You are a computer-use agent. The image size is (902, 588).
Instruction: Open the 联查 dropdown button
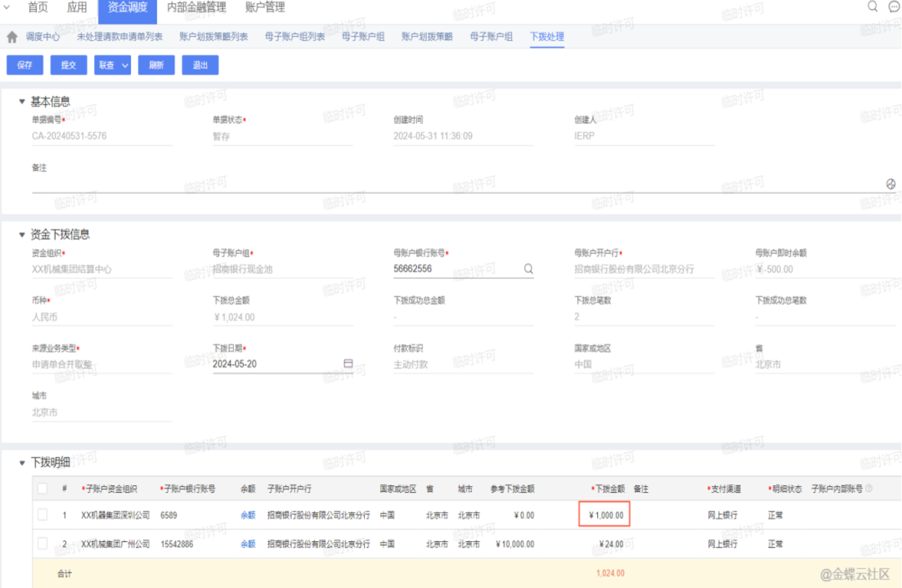(x=112, y=65)
